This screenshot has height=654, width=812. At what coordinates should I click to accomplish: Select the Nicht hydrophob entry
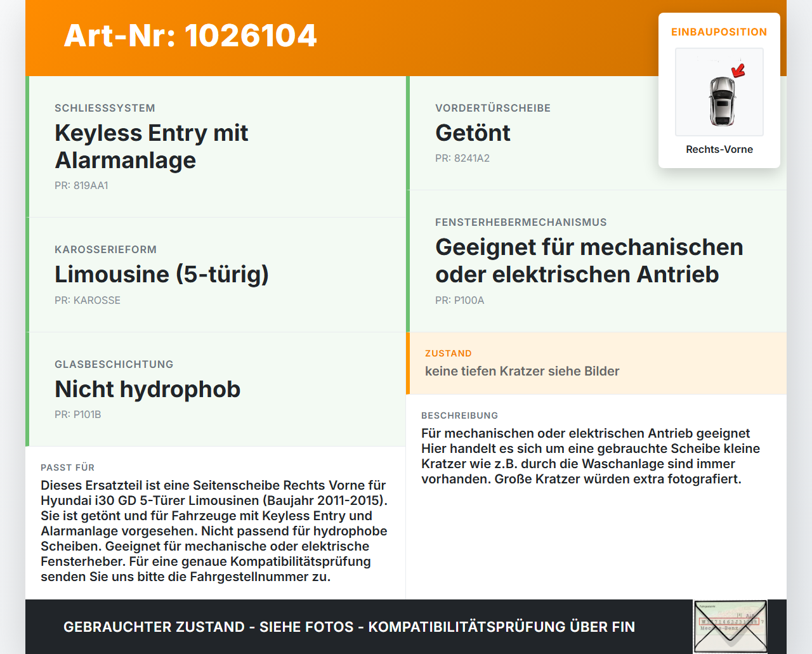[216, 389]
